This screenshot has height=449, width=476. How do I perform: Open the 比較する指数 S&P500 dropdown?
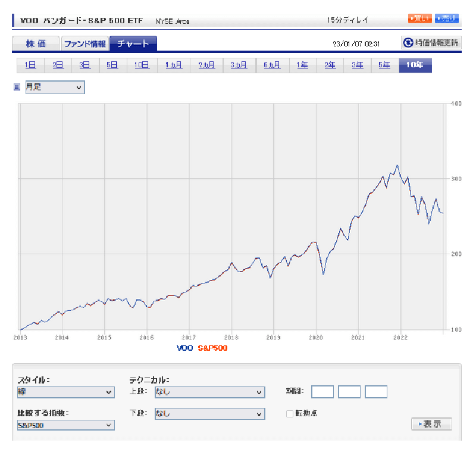tap(66, 425)
